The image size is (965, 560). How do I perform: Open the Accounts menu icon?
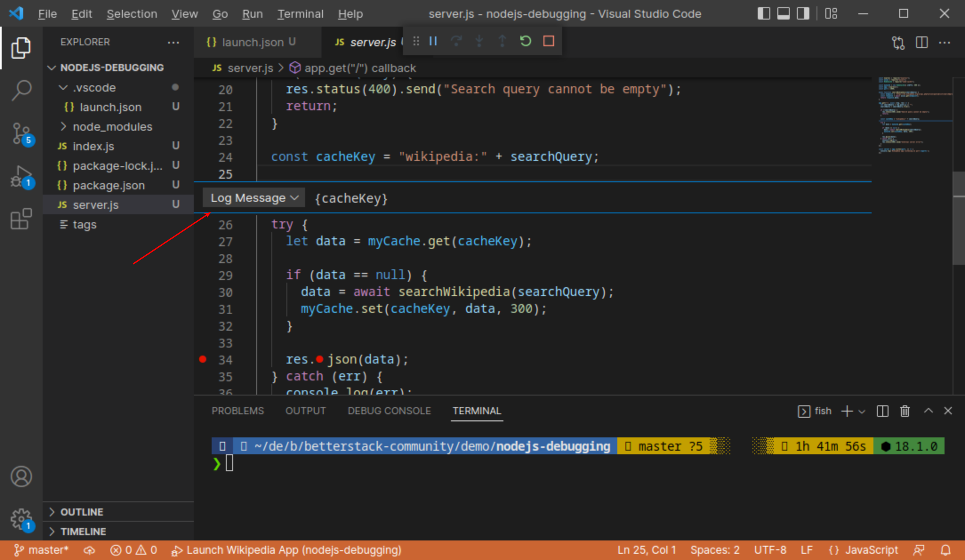point(21,476)
